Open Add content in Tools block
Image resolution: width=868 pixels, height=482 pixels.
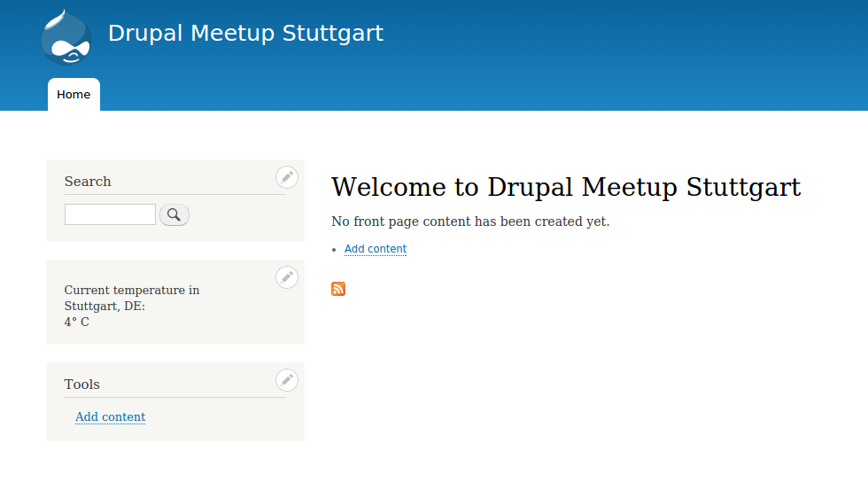110,416
